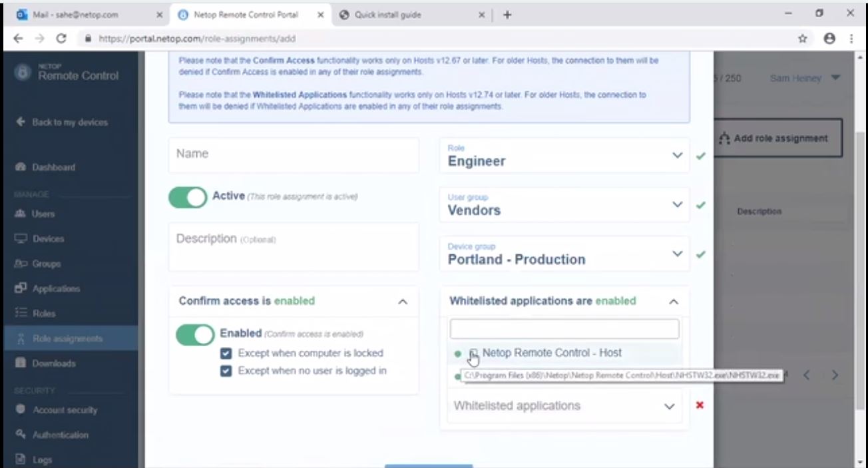
Task: Click the Description column header
Action: 759,211
